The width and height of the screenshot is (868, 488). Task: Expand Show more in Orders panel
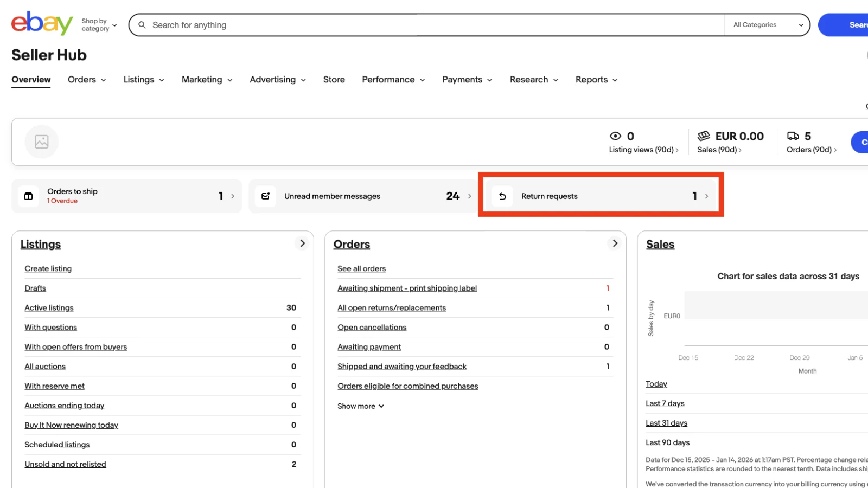click(x=360, y=406)
